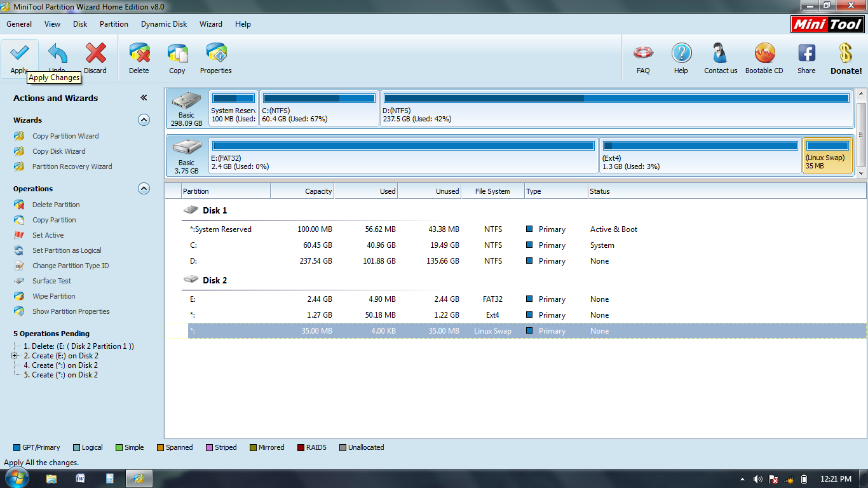868x488 pixels.
Task: Click the Discard red X icon
Action: pos(95,53)
